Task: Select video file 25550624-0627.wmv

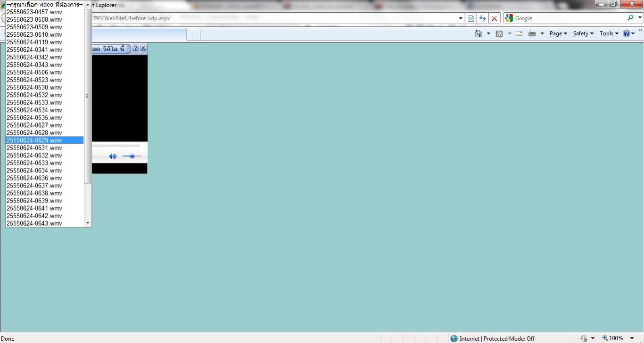Action: tap(45, 125)
